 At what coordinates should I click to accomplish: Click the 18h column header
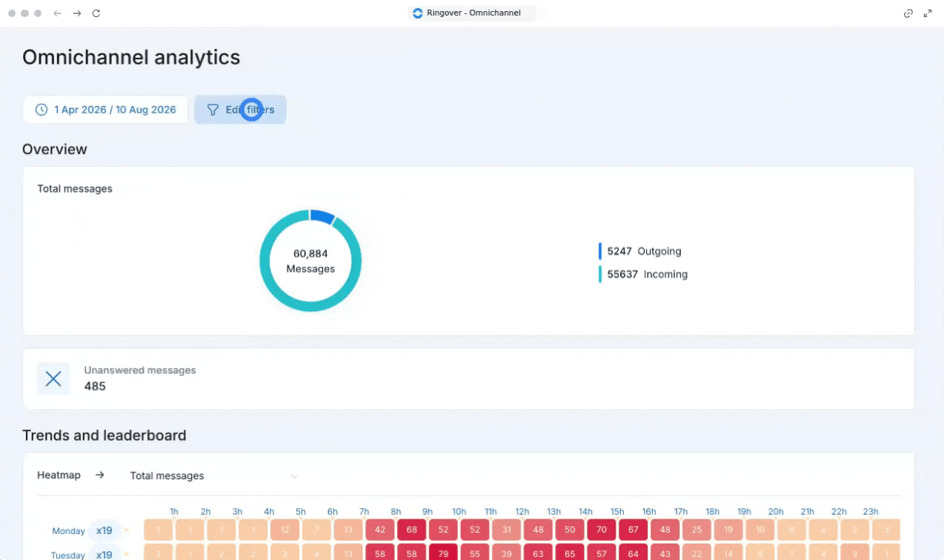tap(712, 511)
